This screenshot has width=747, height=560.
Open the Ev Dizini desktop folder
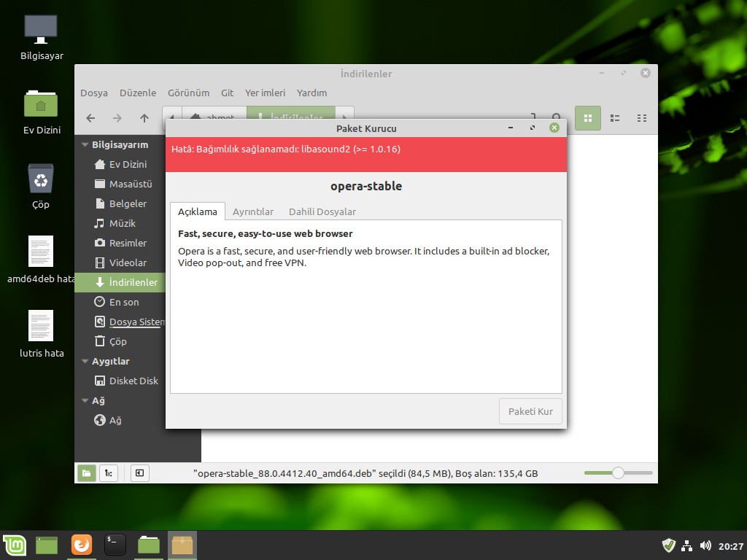click(x=41, y=112)
